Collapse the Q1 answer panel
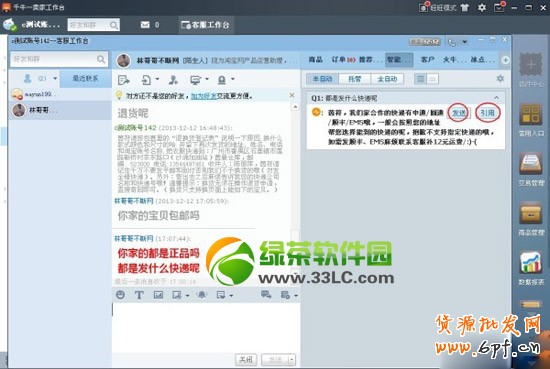Screen dimensions: 550x369 [x=497, y=98]
